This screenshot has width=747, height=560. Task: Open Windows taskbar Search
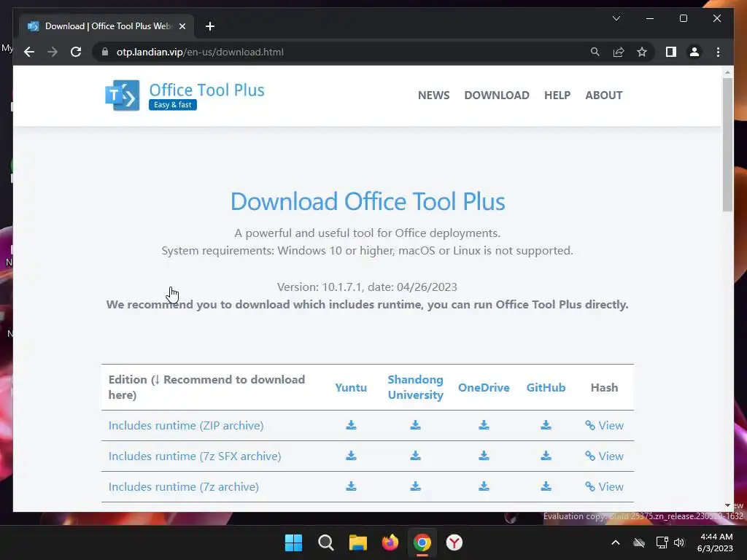326,542
